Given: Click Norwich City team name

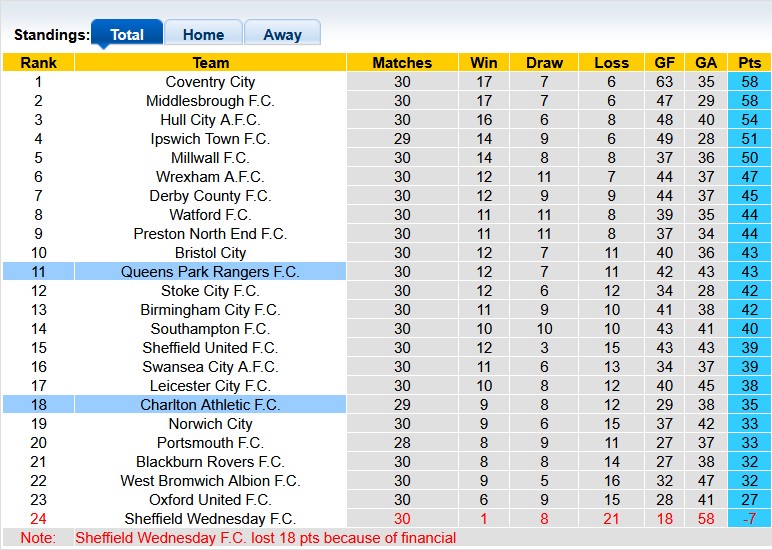Looking at the screenshot, I should 210,424.
